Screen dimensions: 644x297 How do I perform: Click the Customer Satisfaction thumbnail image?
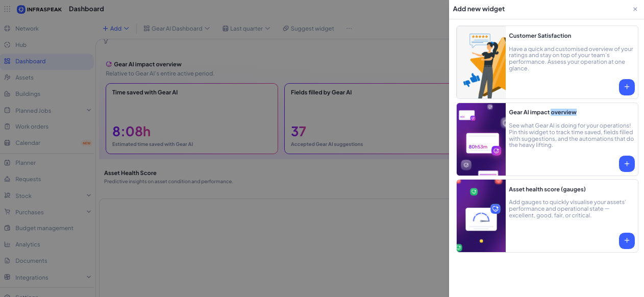coord(481,62)
